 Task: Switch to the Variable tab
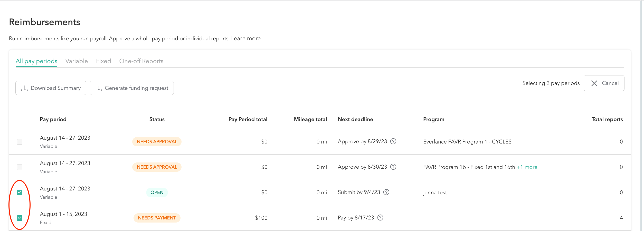point(77,61)
